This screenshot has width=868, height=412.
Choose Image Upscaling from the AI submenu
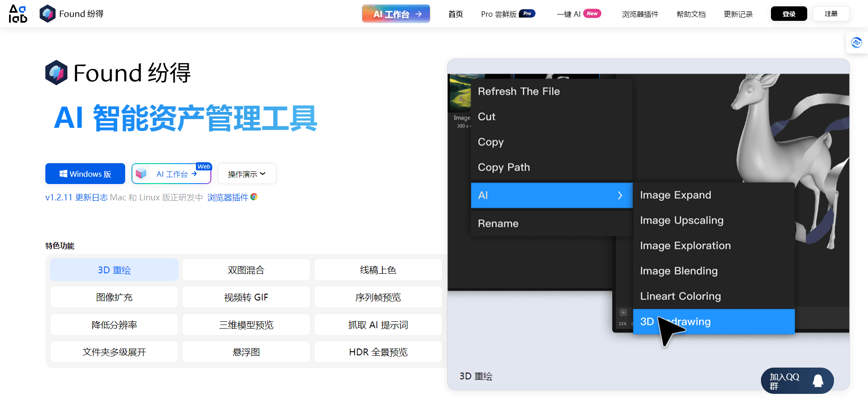pos(682,220)
